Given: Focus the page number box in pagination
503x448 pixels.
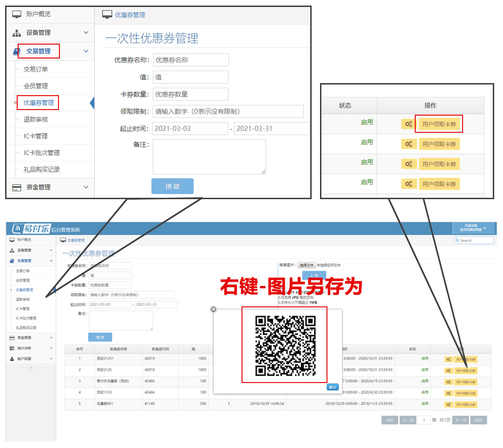Looking at the screenshot, I should coord(424,420).
